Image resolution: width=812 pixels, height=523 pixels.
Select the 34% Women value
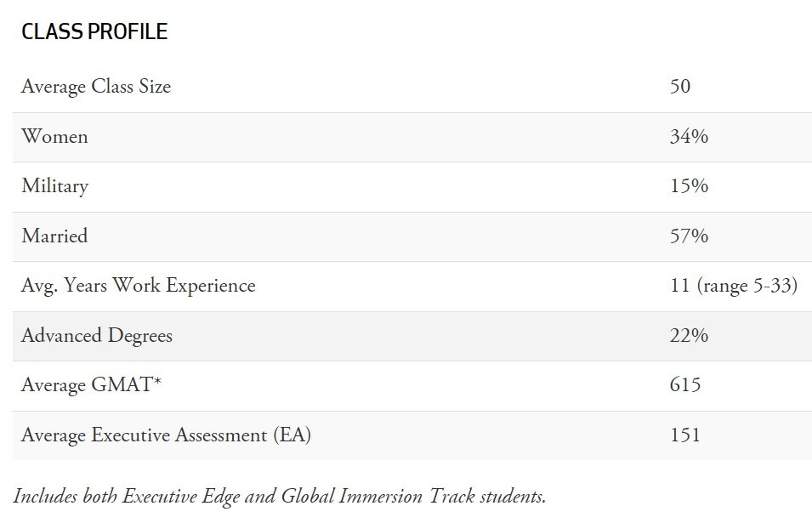click(689, 136)
